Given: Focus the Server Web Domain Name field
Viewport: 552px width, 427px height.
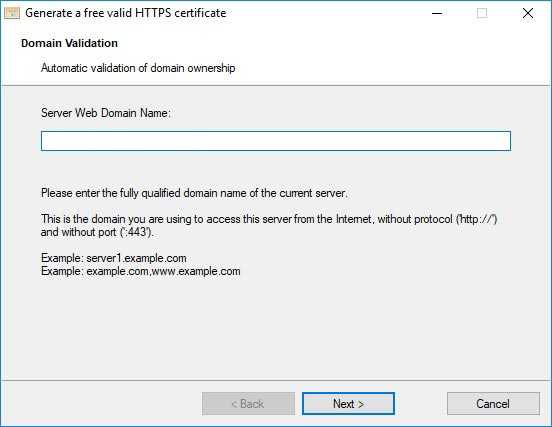Looking at the screenshot, I should 276,141.
